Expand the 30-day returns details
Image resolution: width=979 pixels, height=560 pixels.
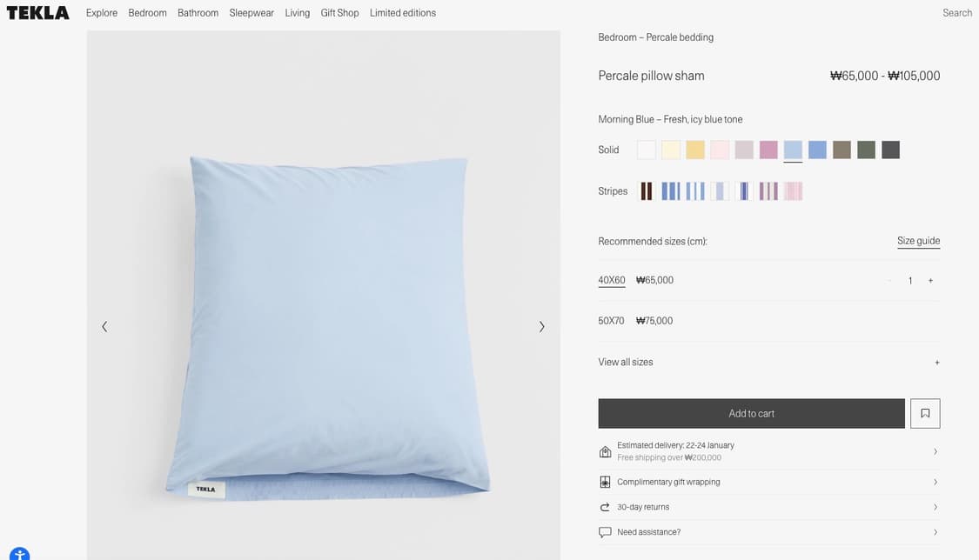pyautogui.click(x=935, y=507)
